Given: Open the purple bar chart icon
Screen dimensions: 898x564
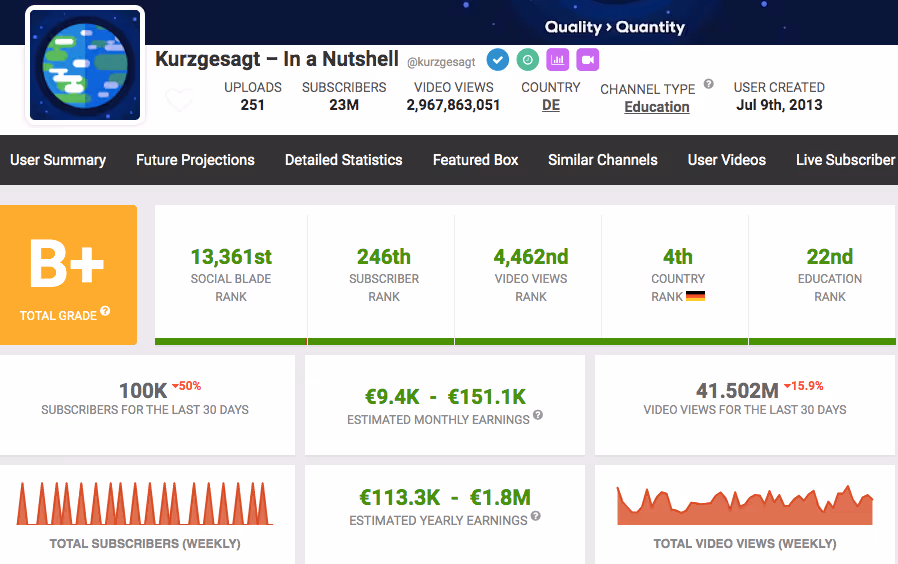Looking at the screenshot, I should [x=557, y=60].
